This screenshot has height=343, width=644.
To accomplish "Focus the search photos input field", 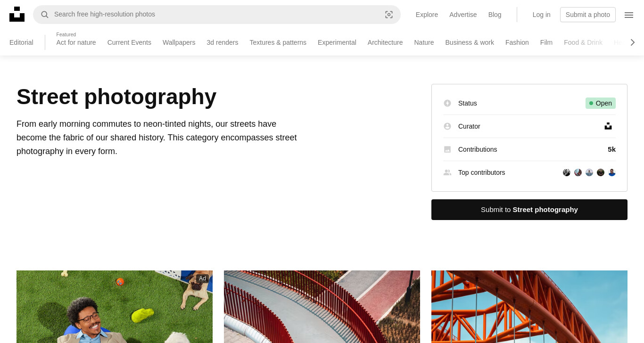I will click(x=217, y=15).
